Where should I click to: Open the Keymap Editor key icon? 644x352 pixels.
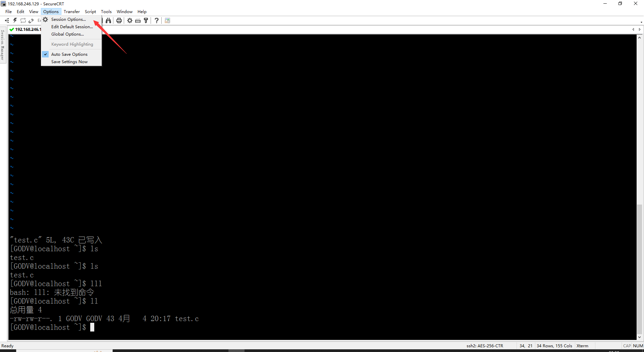pyautogui.click(x=146, y=20)
